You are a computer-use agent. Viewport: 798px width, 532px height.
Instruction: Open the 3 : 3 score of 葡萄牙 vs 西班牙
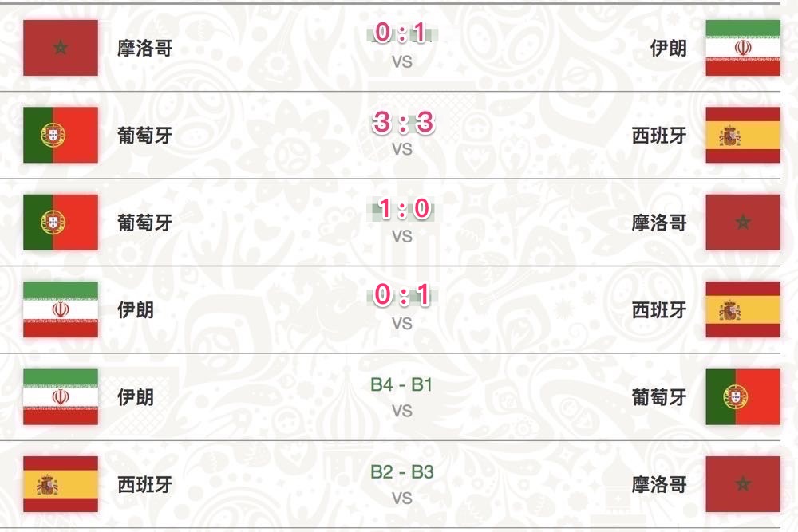tap(402, 122)
